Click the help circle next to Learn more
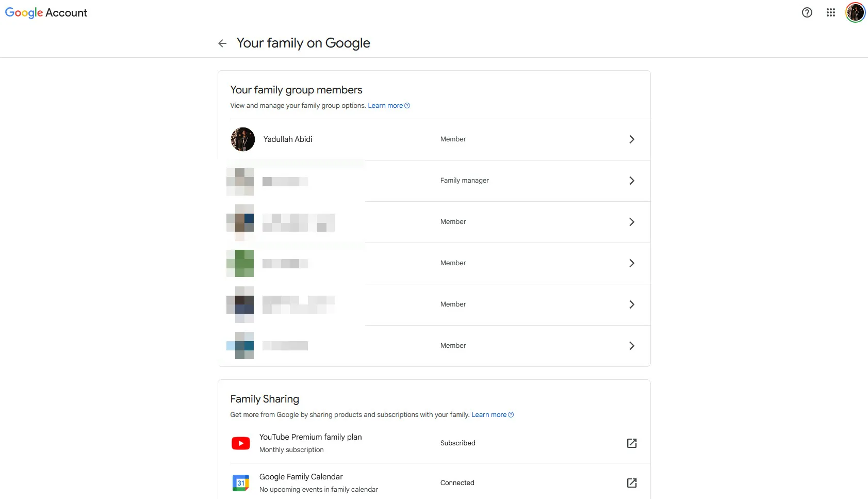The width and height of the screenshot is (868, 499). [407, 105]
